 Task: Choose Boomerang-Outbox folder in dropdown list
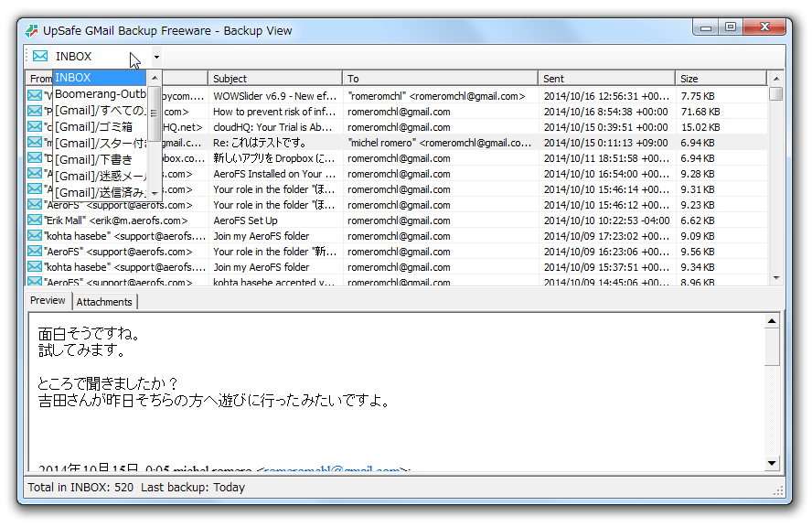(100, 94)
